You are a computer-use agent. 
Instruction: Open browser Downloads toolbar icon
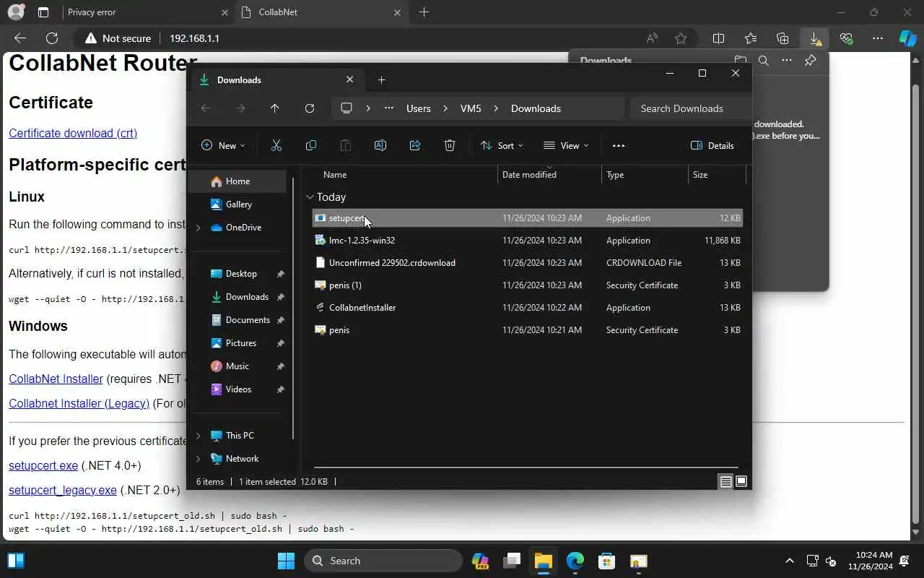(x=814, y=38)
